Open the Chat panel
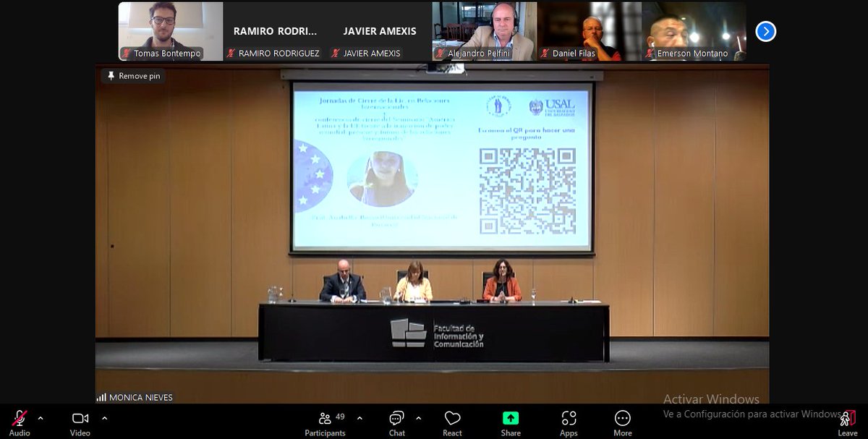The width and height of the screenshot is (868, 439). pos(396,422)
